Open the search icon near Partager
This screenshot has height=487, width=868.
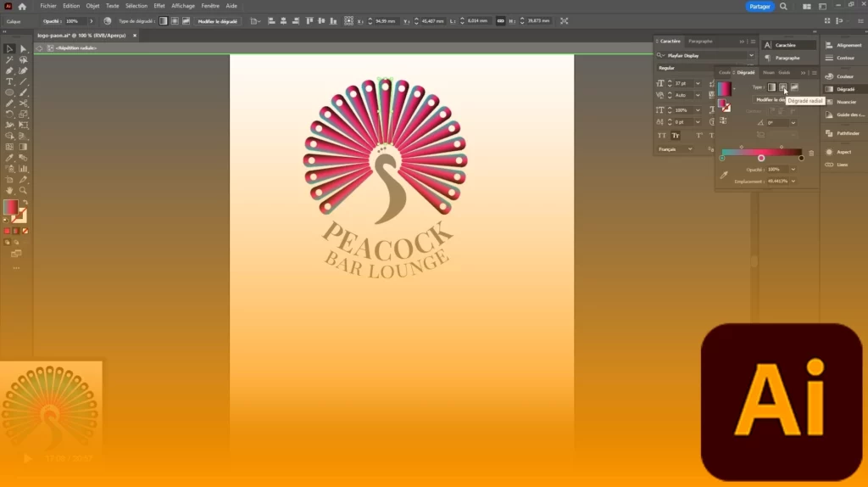pos(783,7)
